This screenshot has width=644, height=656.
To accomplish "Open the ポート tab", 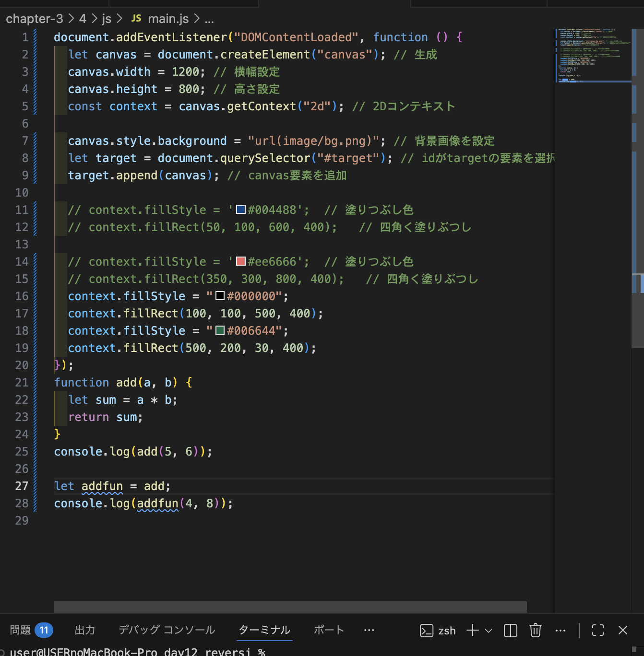I will [329, 630].
